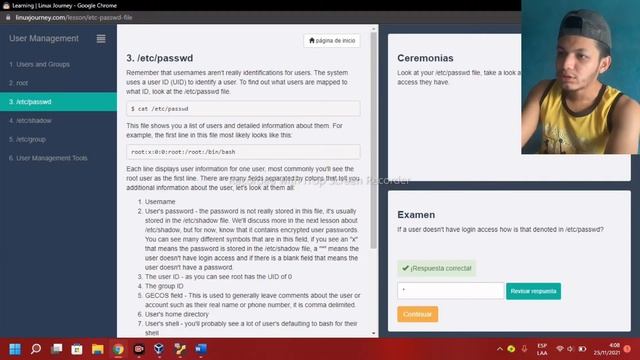Viewport: 640px width, 360px height.
Task: Open Wi-Fi network tray icon
Action: point(560,349)
